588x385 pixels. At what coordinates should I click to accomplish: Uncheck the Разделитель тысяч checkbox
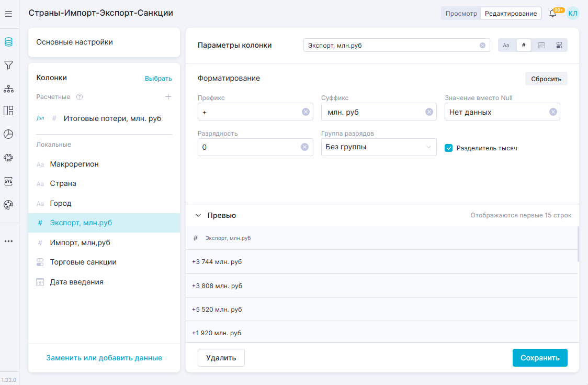pos(448,148)
